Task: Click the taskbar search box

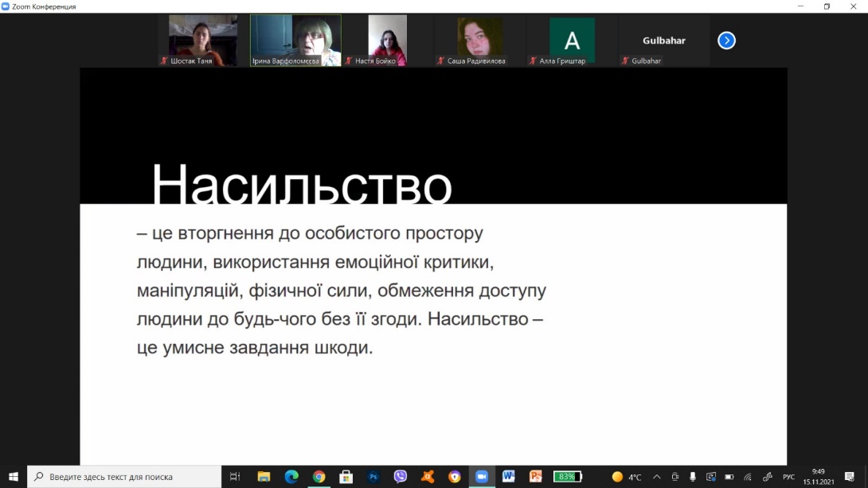Action: coord(124,477)
